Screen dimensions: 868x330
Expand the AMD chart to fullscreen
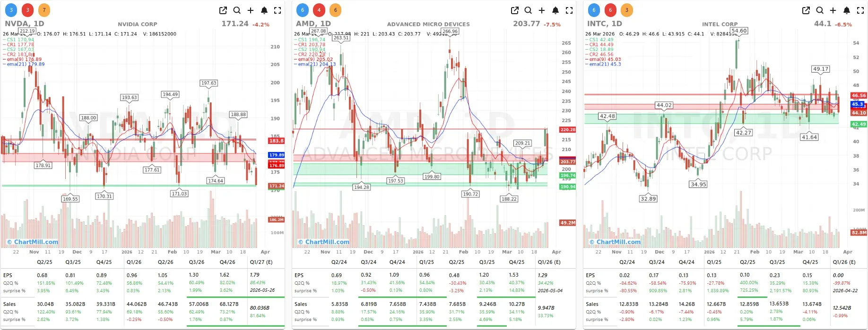[x=569, y=10]
